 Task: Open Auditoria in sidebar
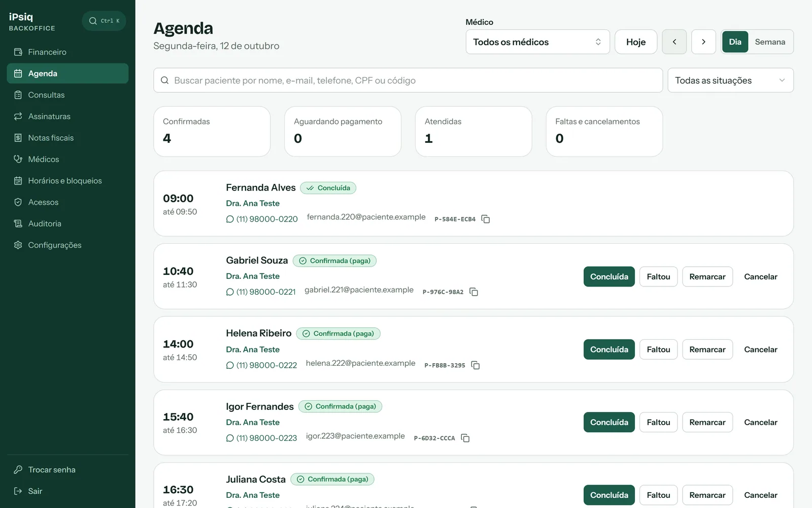point(67,224)
